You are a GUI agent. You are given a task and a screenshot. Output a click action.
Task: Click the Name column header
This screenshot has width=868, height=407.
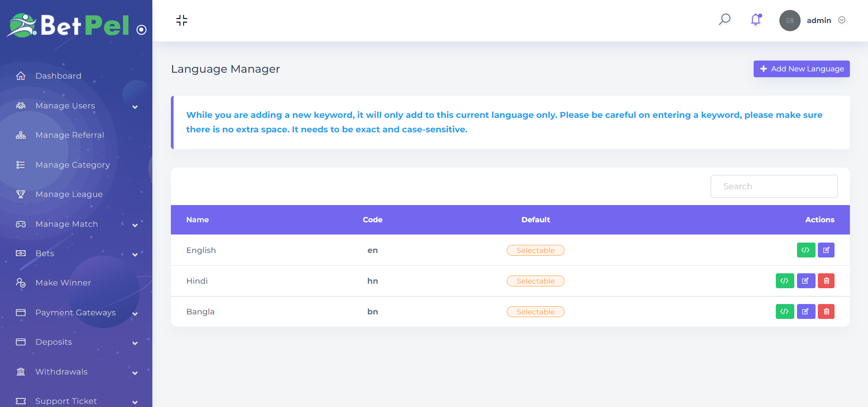(198, 220)
